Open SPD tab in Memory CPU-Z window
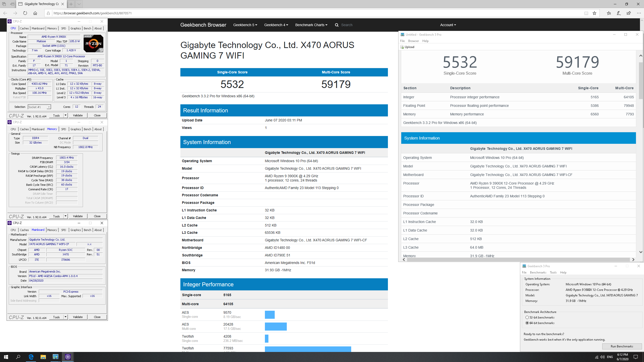 [x=64, y=129]
